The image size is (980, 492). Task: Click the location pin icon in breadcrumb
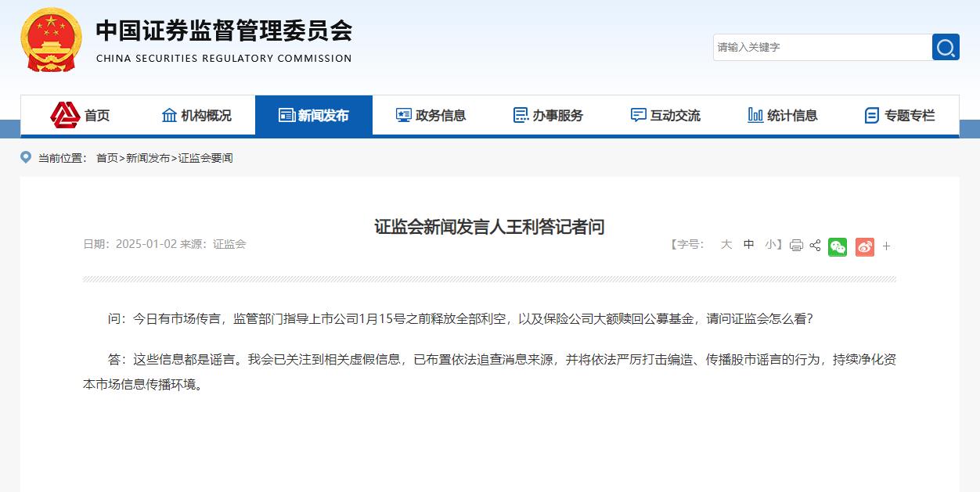27,158
